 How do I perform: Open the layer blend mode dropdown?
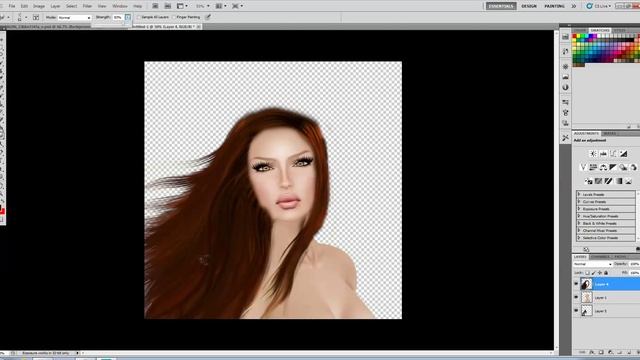[593, 264]
